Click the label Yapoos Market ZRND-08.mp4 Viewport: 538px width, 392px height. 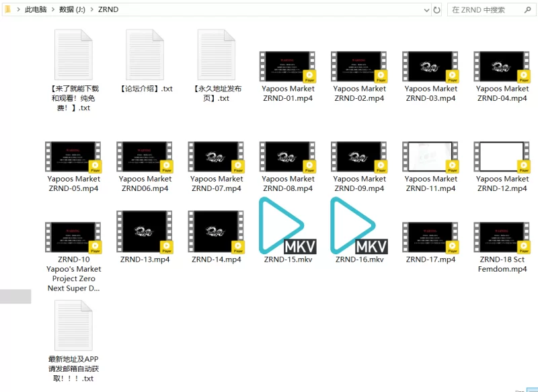tap(288, 184)
